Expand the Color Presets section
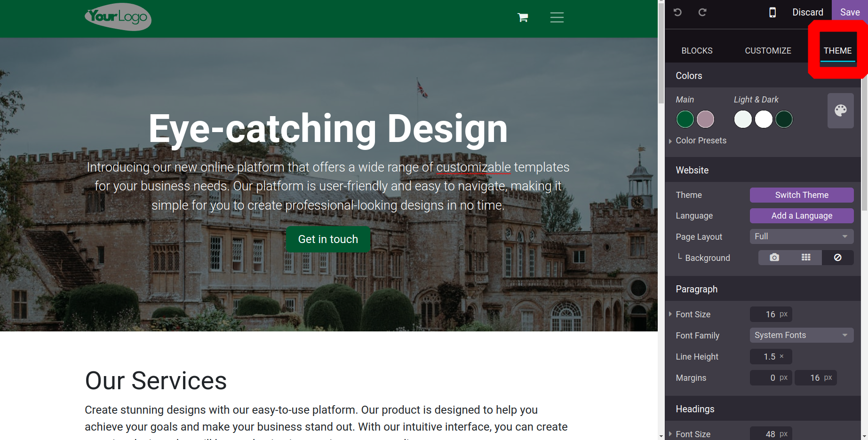This screenshot has height=440, width=868. click(701, 141)
